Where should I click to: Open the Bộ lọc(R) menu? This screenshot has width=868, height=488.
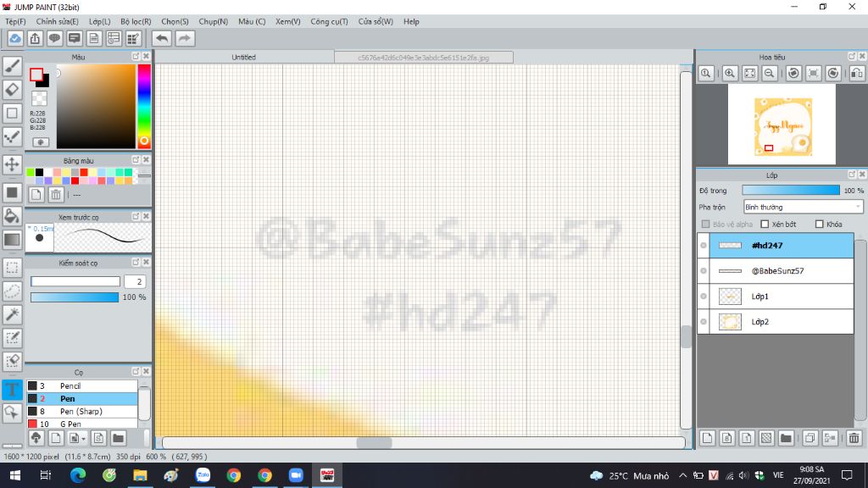(x=136, y=21)
